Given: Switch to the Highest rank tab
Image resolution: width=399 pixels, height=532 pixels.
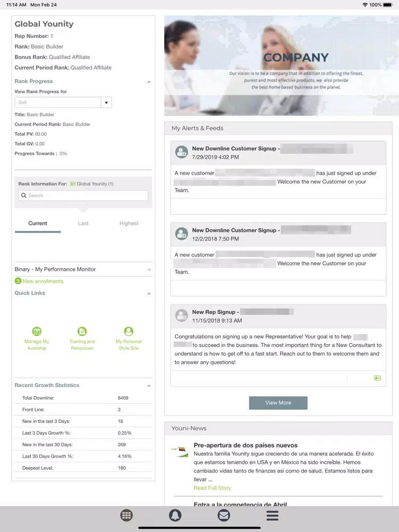Looking at the screenshot, I should coord(129,223).
